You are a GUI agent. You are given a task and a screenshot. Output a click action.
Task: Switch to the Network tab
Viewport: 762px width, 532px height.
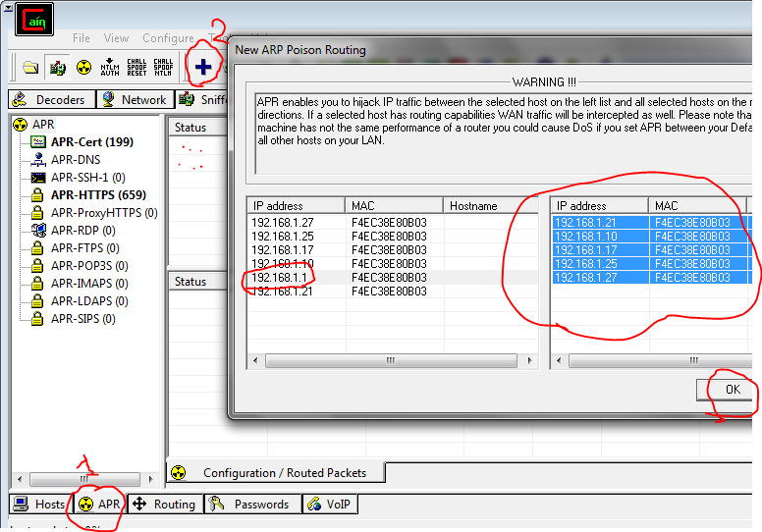[136, 99]
